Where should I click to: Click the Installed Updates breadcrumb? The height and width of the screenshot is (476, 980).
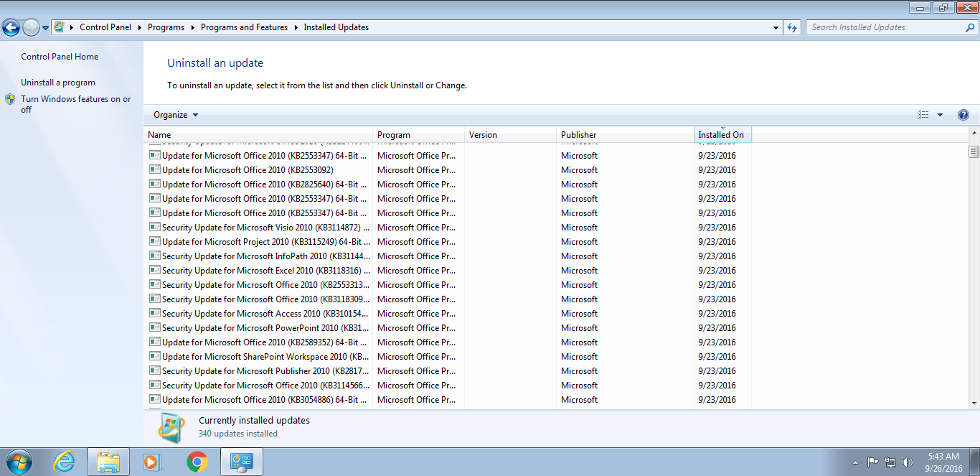[336, 27]
